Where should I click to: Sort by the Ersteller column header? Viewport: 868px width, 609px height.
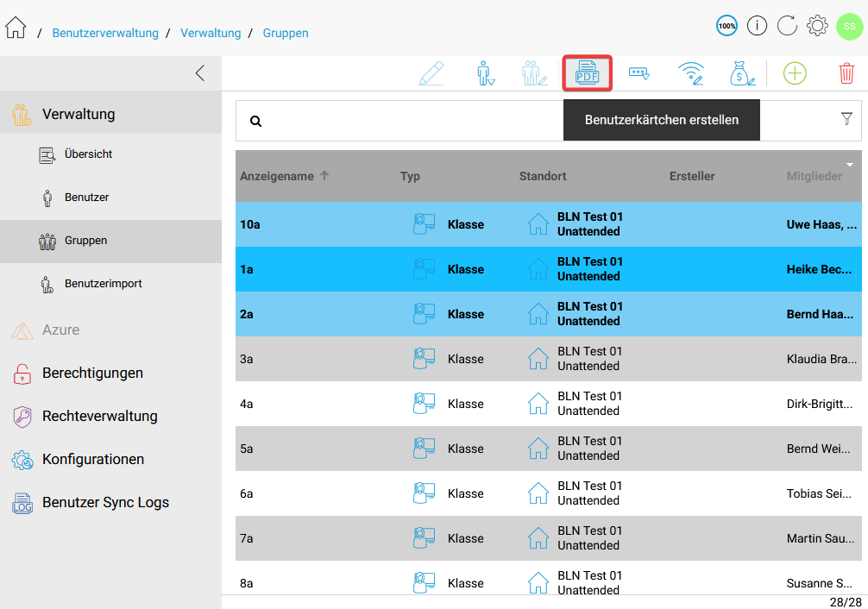coord(692,176)
